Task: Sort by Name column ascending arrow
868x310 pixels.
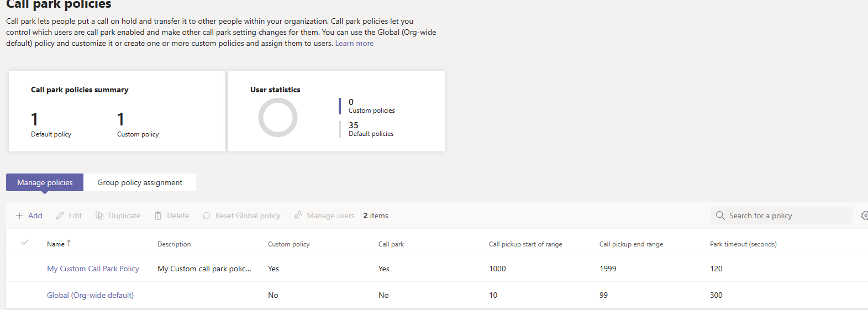Action: click(69, 244)
